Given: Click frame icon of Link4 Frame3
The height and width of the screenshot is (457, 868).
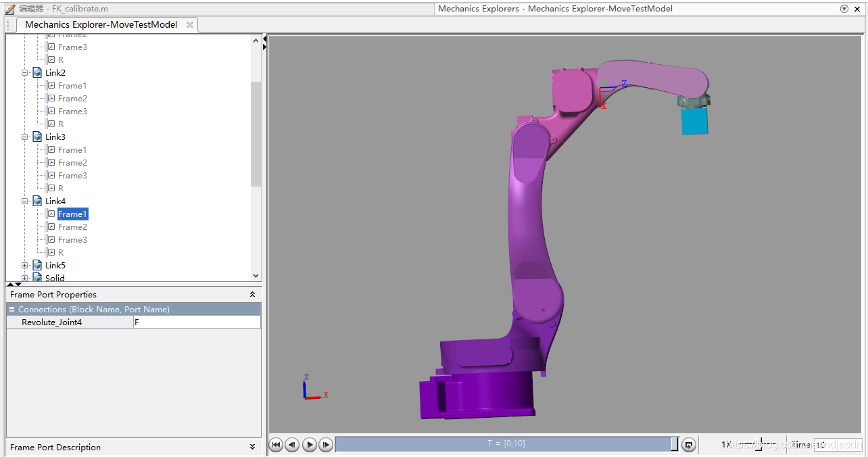Looking at the screenshot, I should (51, 239).
